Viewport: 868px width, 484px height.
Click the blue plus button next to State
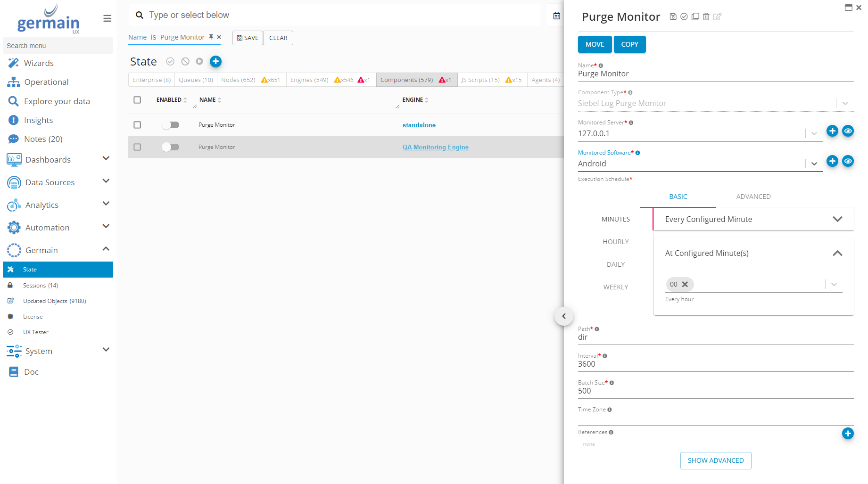[x=215, y=61]
